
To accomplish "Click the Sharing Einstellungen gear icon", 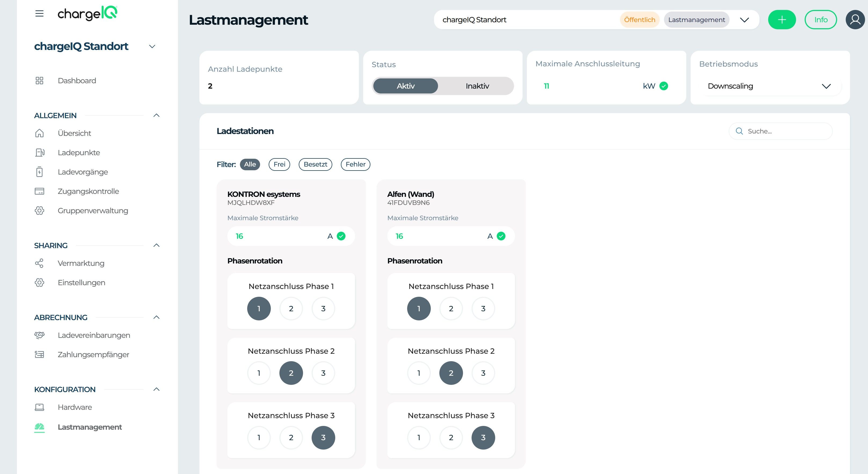I will 39,283.
